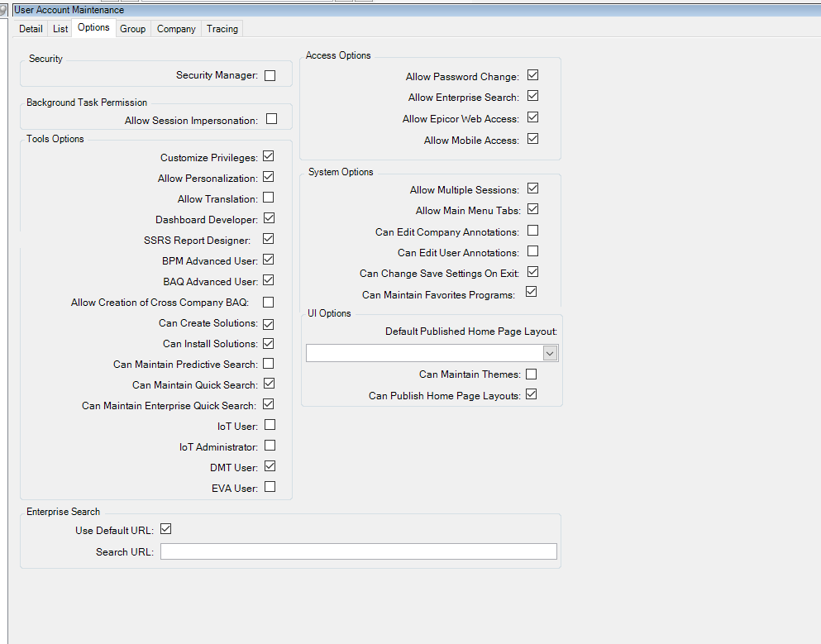Toggle Allow Password Change
This screenshot has width=821, height=644.
click(533, 75)
